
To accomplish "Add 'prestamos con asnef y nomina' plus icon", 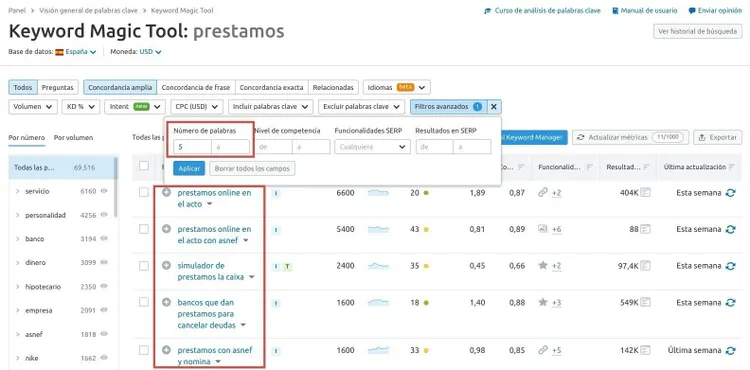I will (166, 350).
